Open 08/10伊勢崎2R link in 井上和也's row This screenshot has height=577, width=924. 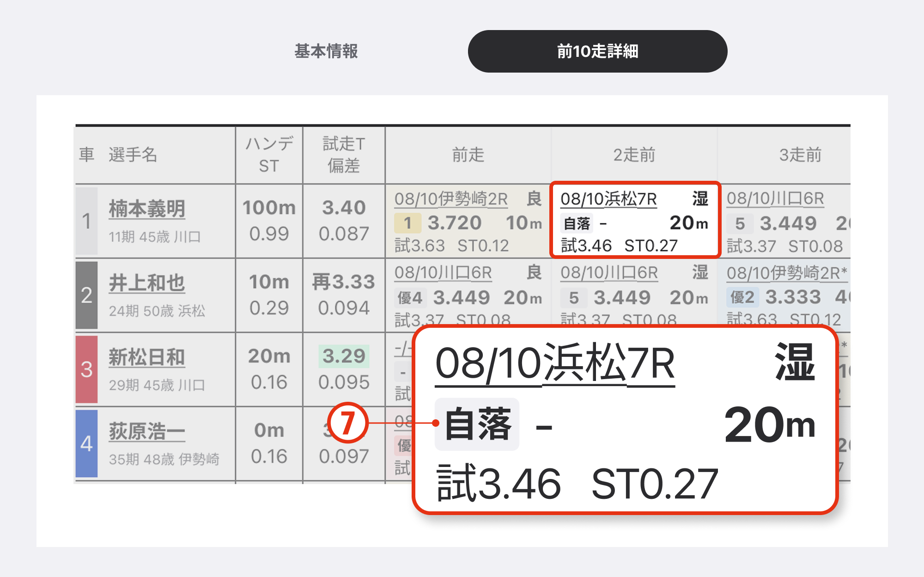click(786, 273)
